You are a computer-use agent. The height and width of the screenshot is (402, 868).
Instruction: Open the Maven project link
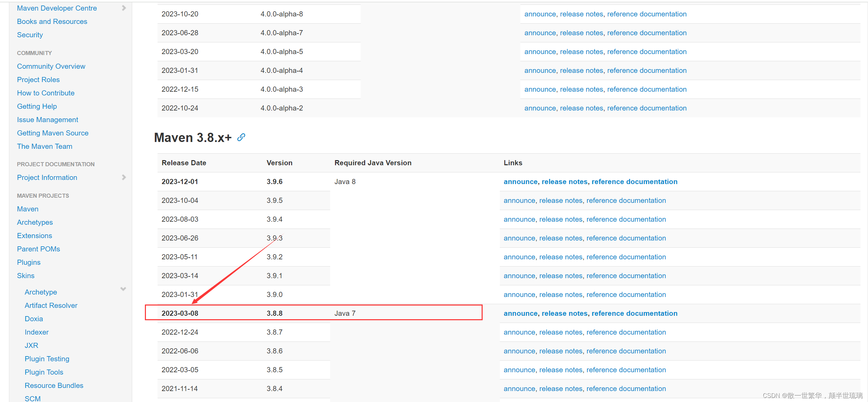pyautogui.click(x=28, y=209)
